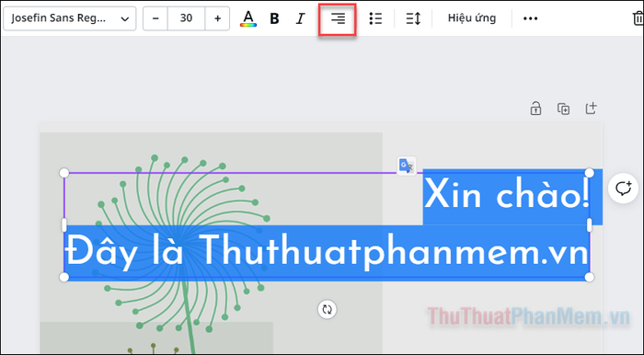
Task: Open the text color picker
Action: [x=248, y=18]
